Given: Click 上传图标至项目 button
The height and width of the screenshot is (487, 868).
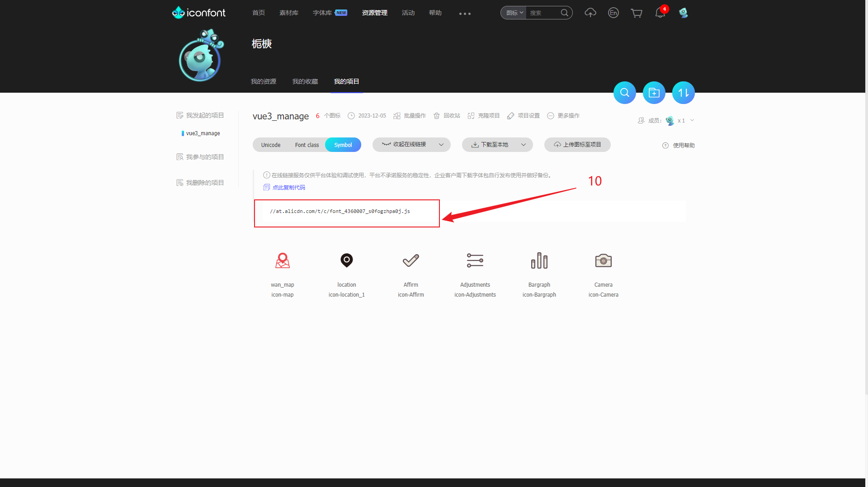Looking at the screenshot, I should 577,145.
